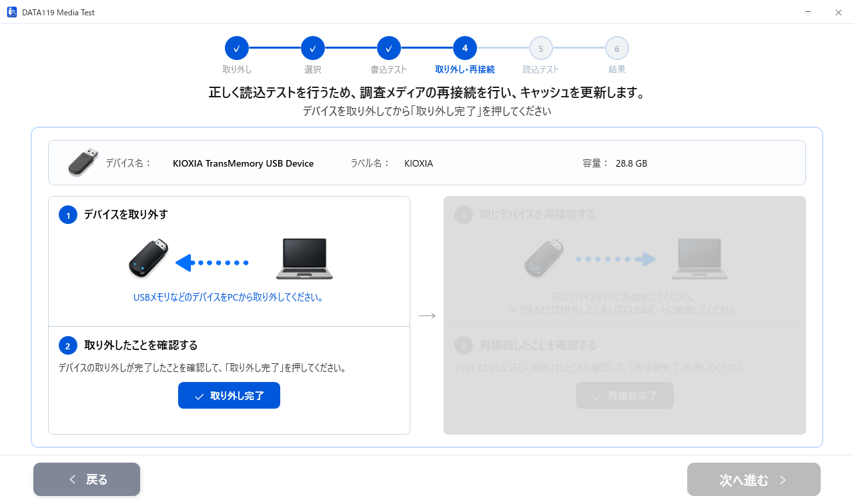This screenshot has width=854, height=504.
Task: Click the disabled 次へ進む button
Action: click(x=754, y=479)
